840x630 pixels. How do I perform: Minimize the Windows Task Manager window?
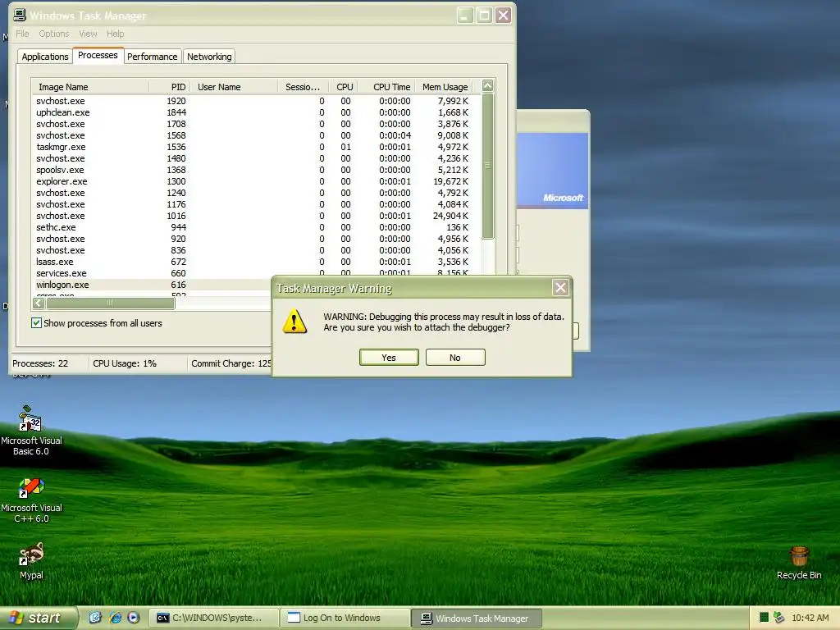click(465, 15)
